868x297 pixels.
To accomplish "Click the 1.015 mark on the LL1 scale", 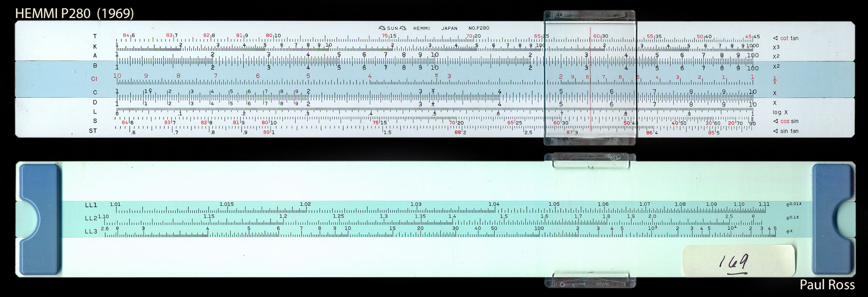I will pyautogui.click(x=226, y=204).
